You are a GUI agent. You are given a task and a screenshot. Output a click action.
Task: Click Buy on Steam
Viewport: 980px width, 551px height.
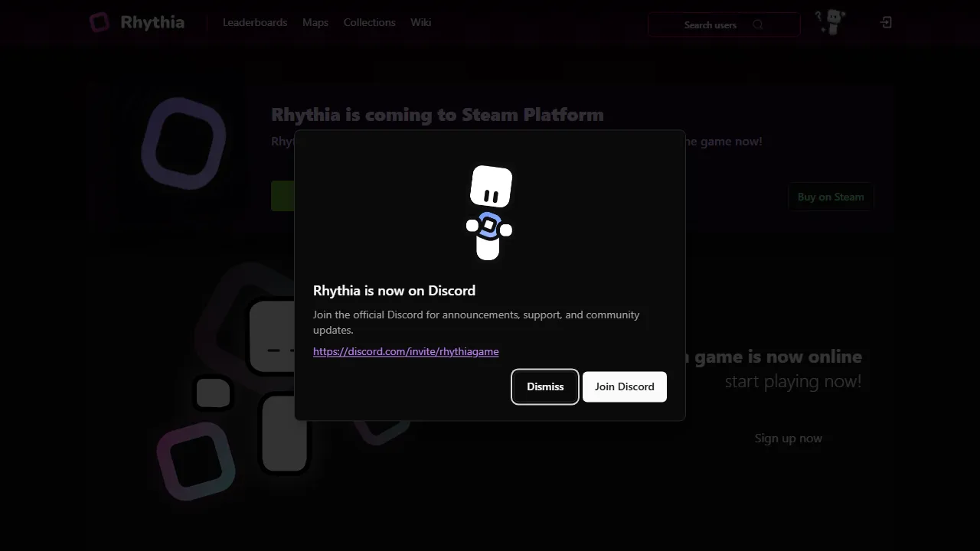831,197
